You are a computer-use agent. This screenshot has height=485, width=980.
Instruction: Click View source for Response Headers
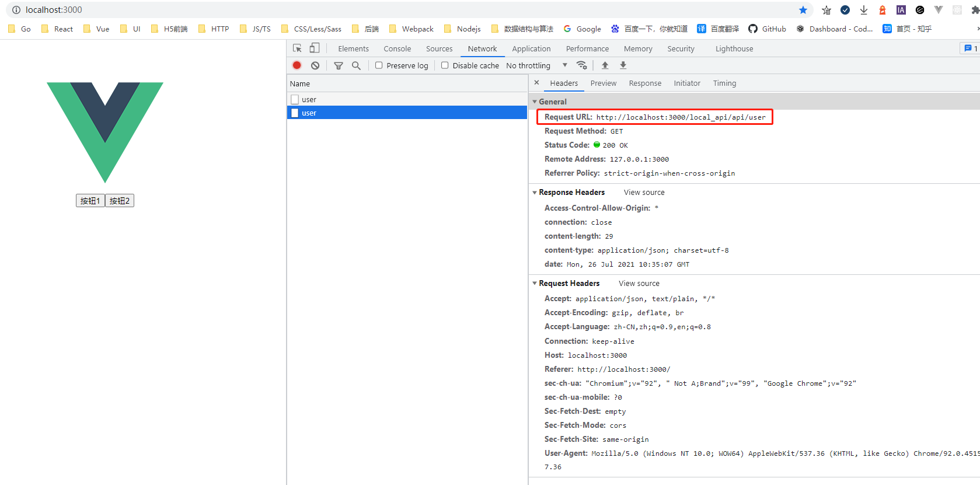click(x=644, y=192)
